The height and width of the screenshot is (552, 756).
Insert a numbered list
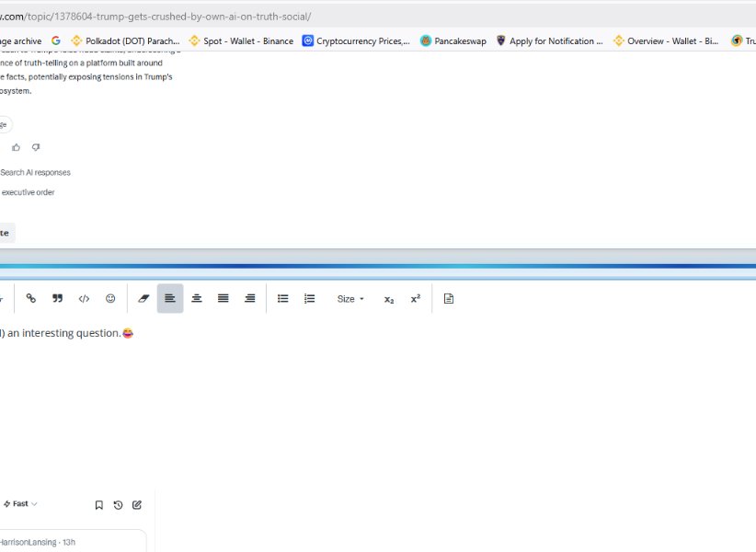click(310, 299)
